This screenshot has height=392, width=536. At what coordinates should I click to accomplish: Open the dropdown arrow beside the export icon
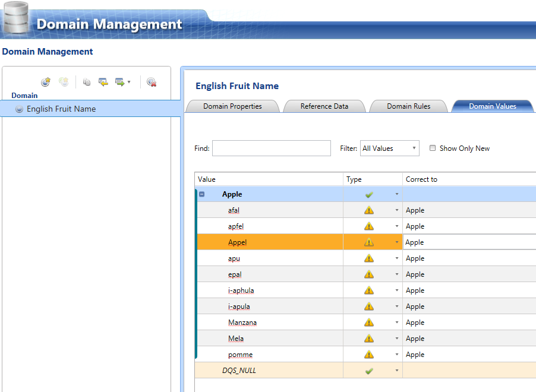(x=129, y=82)
